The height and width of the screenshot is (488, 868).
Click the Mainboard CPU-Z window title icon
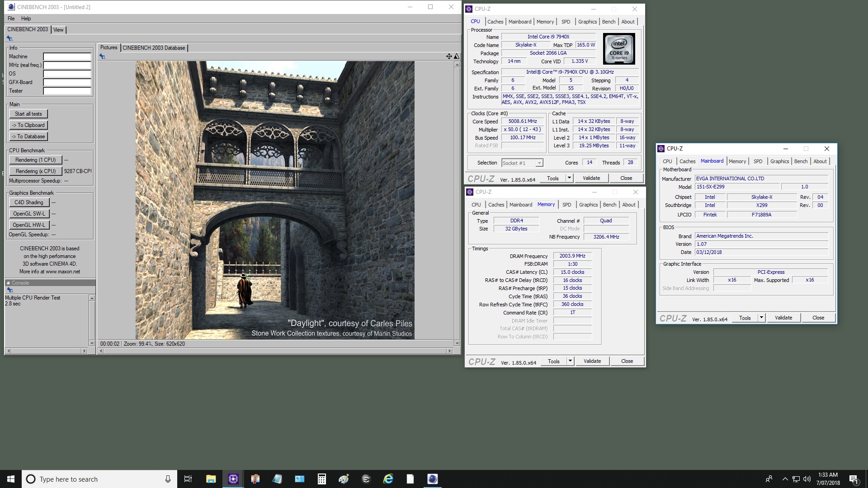pyautogui.click(x=661, y=149)
